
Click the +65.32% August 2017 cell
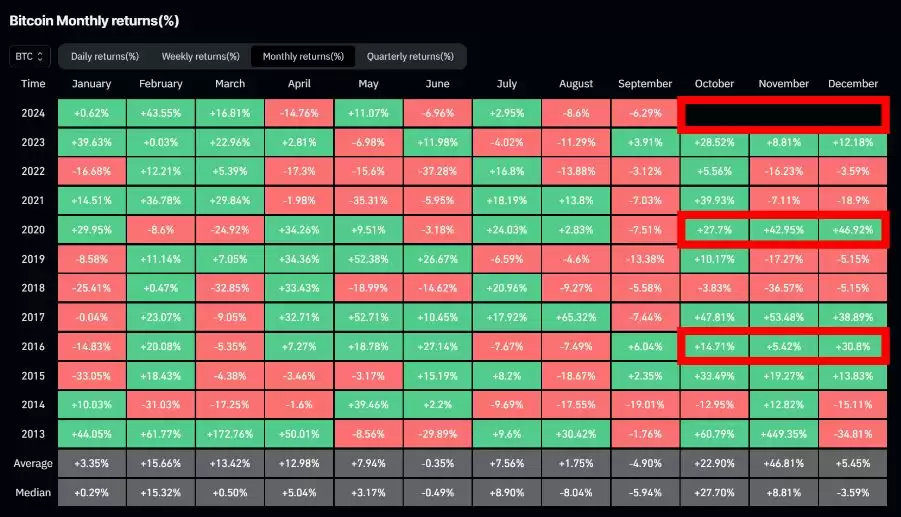coord(576,317)
